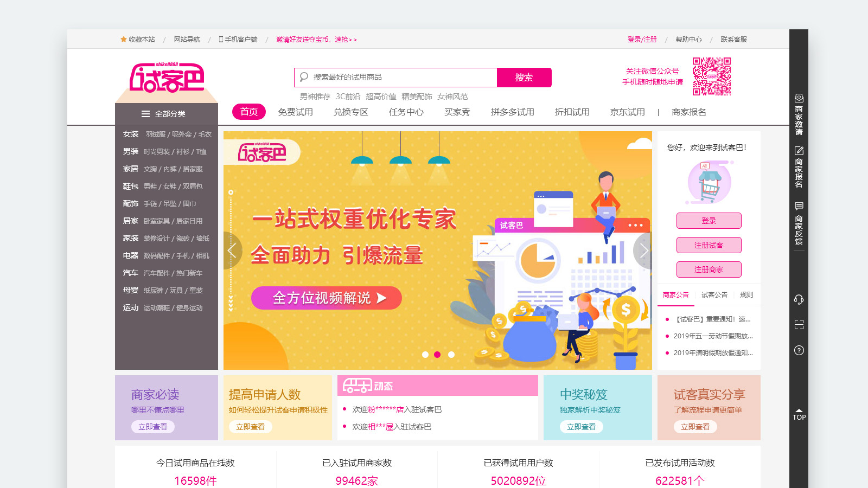Open the 商家反馈 sidebar feedback icon
Image resolution: width=868 pixels, height=488 pixels.
pyautogui.click(x=799, y=207)
